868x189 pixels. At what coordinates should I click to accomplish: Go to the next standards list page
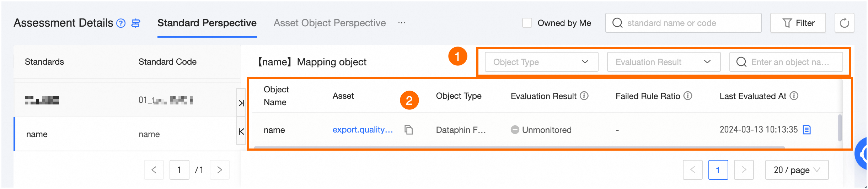click(220, 170)
